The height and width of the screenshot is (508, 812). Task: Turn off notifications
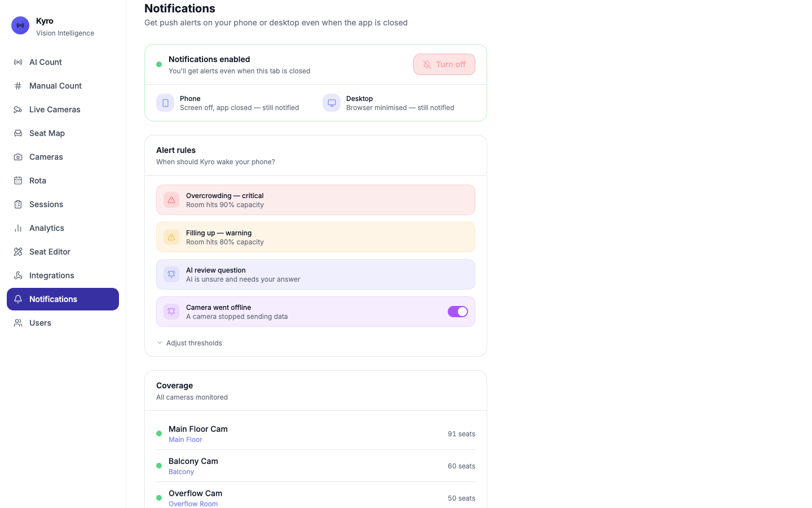point(444,64)
